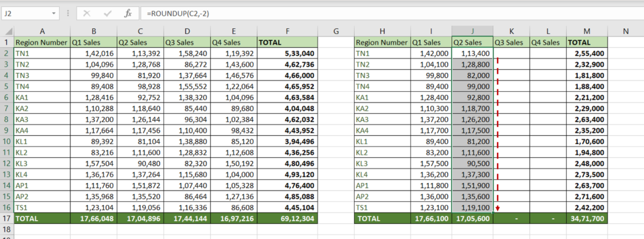Click cell B2 with value 1,42,016
The height and width of the screenshot is (239, 644).
pos(94,53)
